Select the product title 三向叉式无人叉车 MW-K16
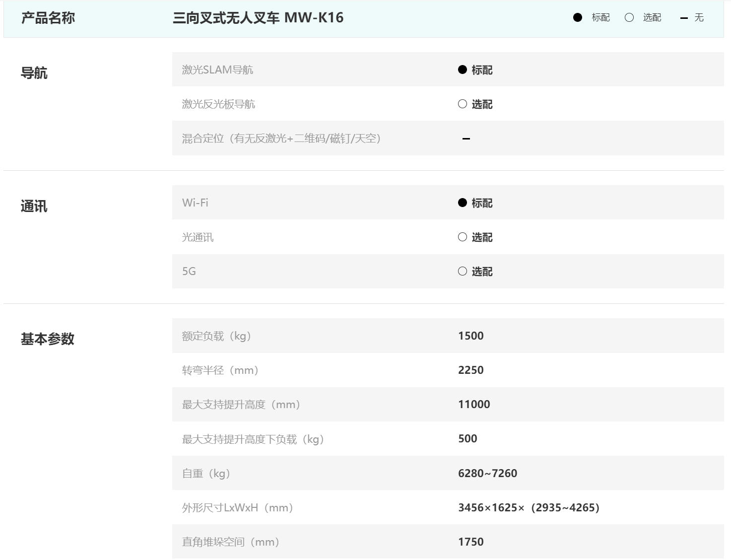This screenshot has height=560, width=731. point(258,18)
